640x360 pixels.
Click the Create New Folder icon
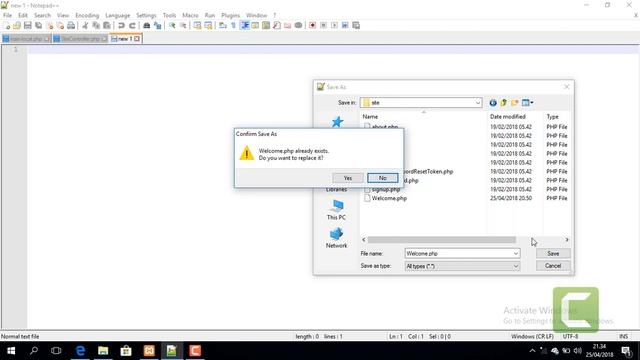coord(515,103)
